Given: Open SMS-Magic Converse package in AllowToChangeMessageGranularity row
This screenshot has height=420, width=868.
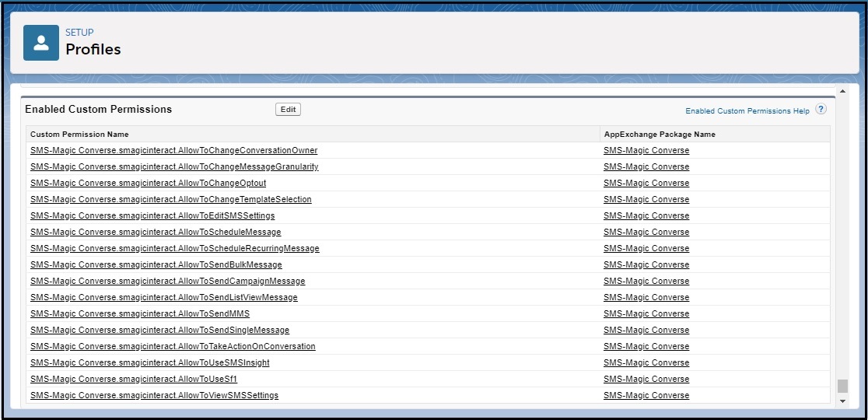Looking at the screenshot, I should pyautogui.click(x=646, y=166).
